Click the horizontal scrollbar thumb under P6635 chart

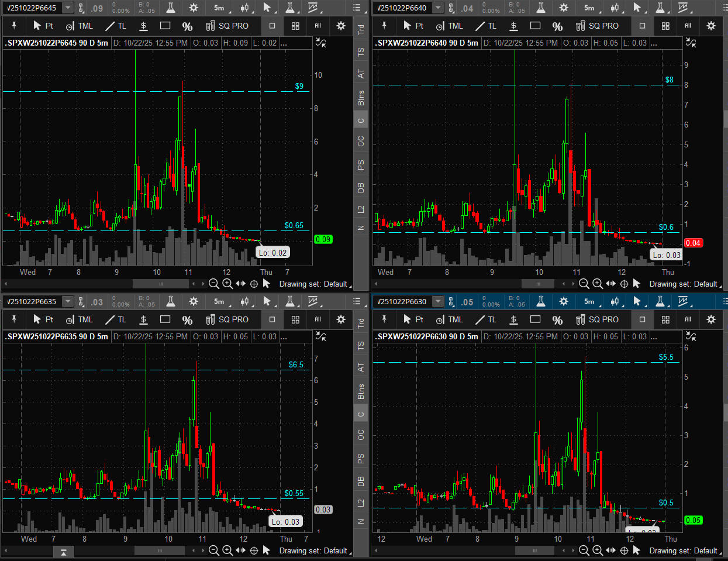160,550
